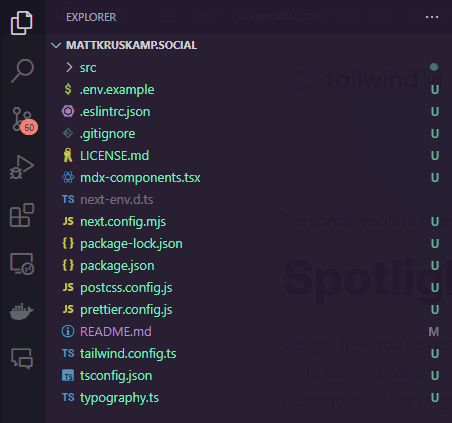Collapse the MATTKRUSKAMP.SOCIAL root folder
This screenshot has width=452, height=423.
pyautogui.click(x=56, y=45)
